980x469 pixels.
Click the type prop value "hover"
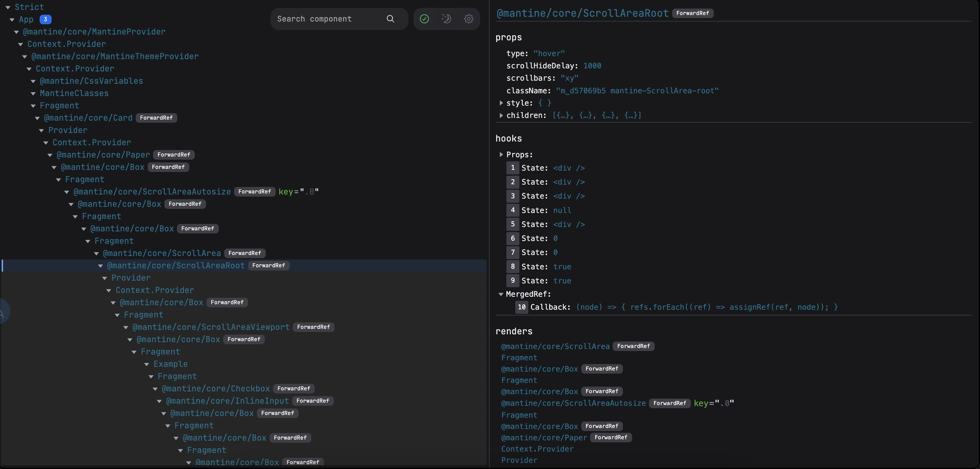coord(549,54)
